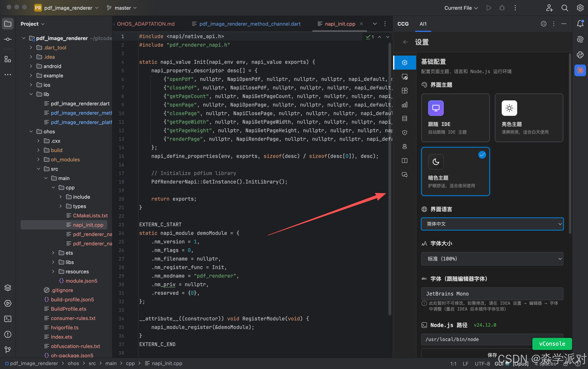
Task: Click the Node.js path input field
Action: tap(476, 339)
